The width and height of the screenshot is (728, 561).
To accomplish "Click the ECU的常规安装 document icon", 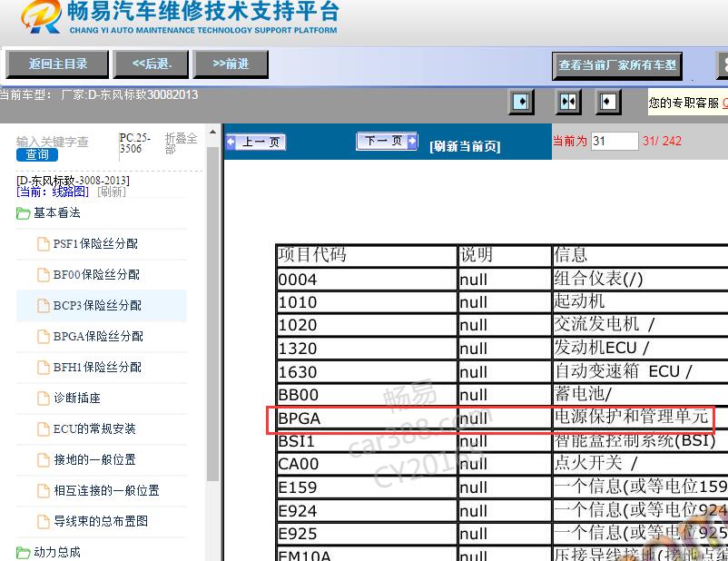I will point(44,428).
